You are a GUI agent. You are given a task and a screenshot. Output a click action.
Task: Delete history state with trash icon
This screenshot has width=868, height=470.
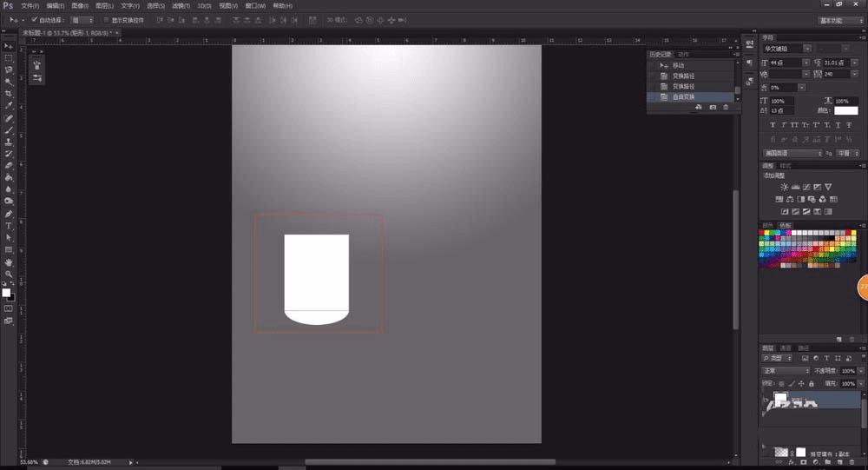coord(726,107)
